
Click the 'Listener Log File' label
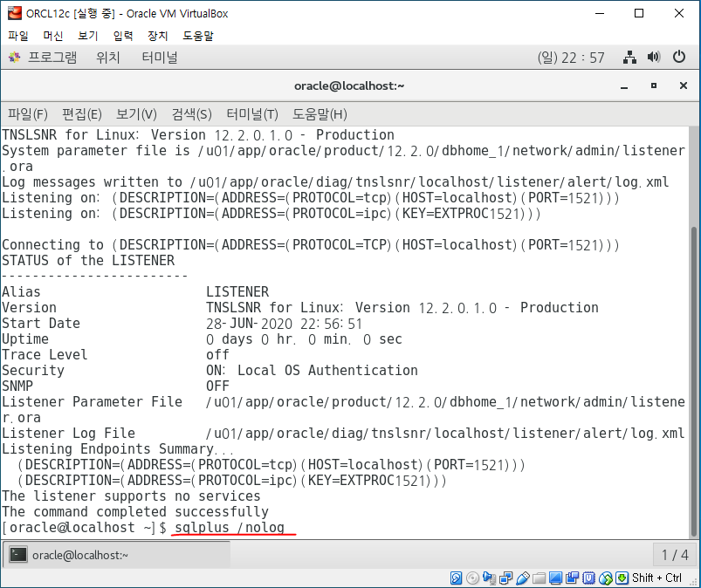click(68, 434)
